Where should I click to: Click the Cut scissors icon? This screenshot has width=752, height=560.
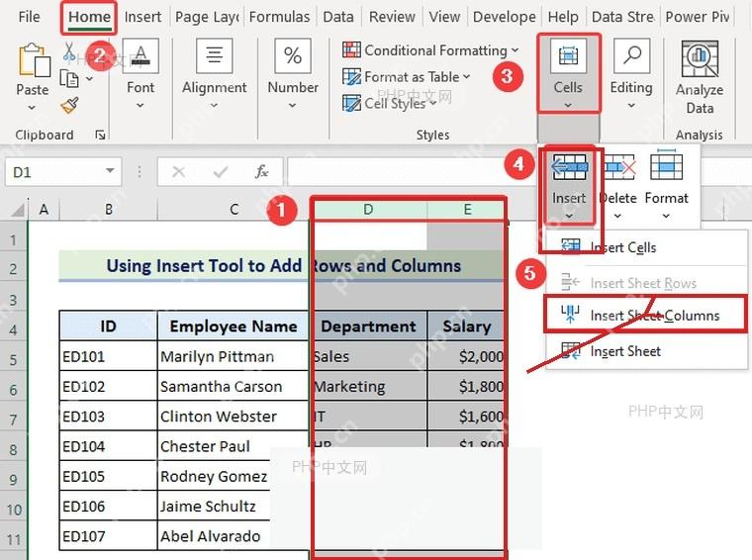[69, 51]
